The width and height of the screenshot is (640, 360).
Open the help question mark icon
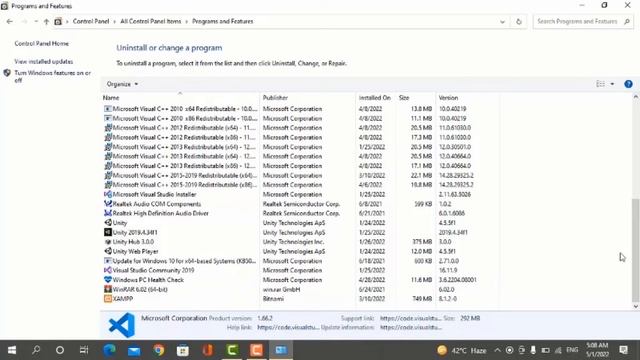tap(628, 84)
